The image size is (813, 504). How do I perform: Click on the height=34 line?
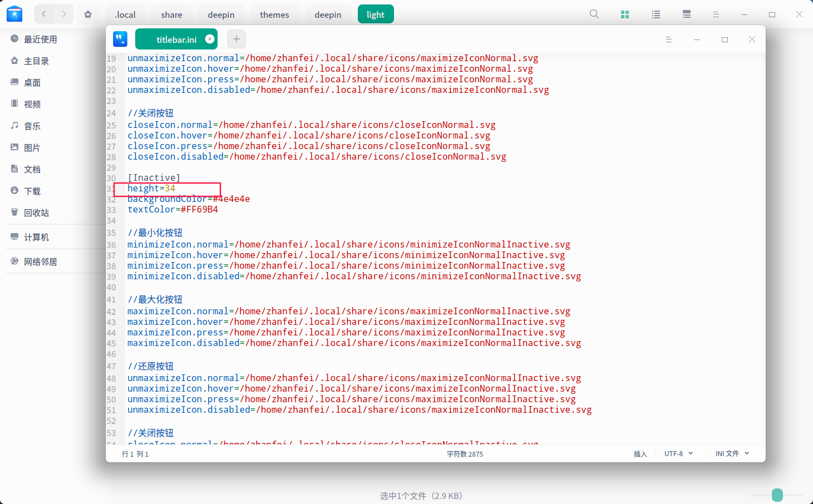(151, 189)
